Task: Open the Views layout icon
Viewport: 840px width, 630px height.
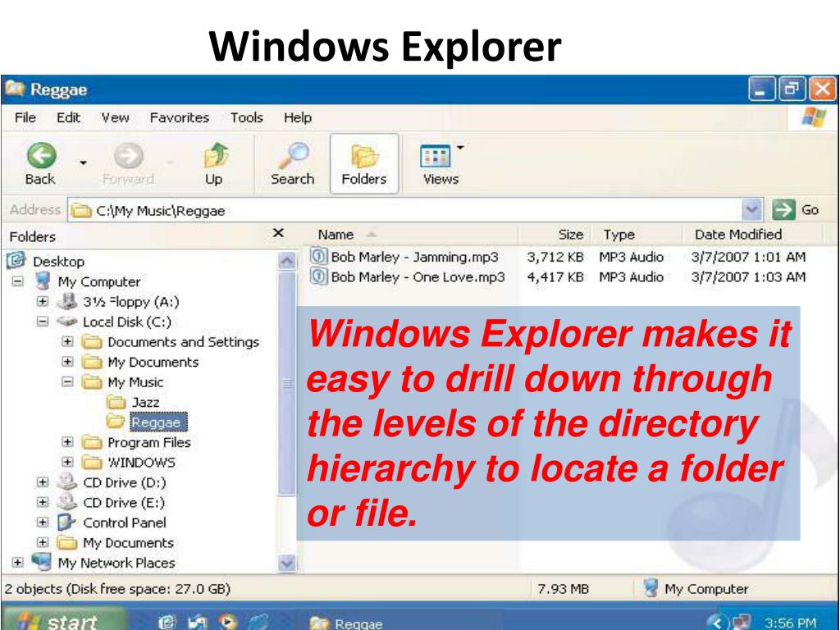Action: pyautogui.click(x=435, y=157)
